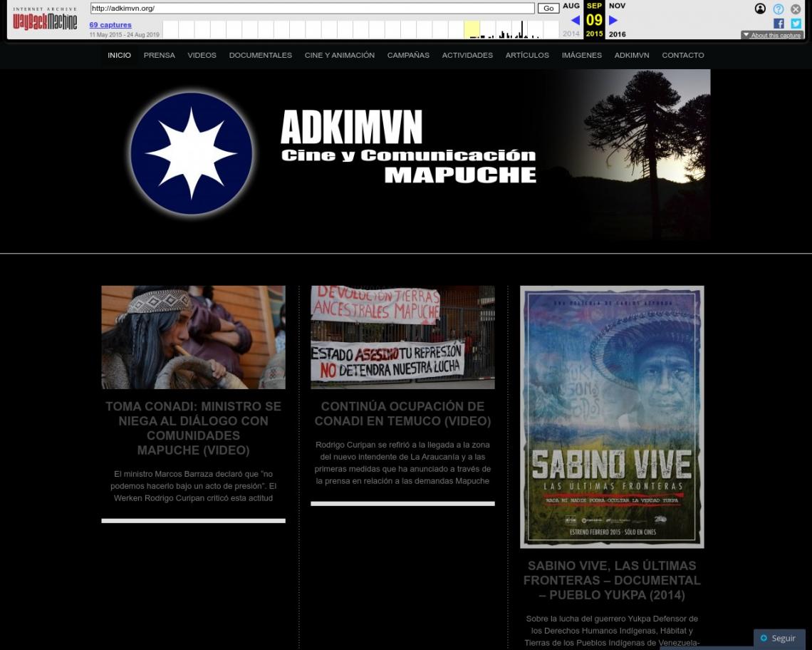
Task: Share this capture on Facebook
Action: (x=779, y=24)
